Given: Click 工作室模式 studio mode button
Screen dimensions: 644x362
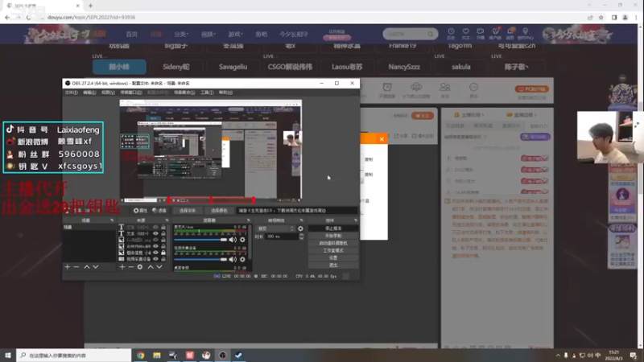Looking at the screenshot, I should (x=333, y=250).
